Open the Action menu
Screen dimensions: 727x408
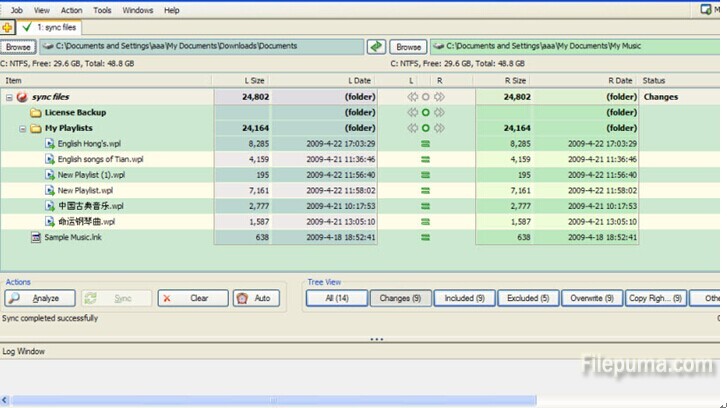[72, 10]
